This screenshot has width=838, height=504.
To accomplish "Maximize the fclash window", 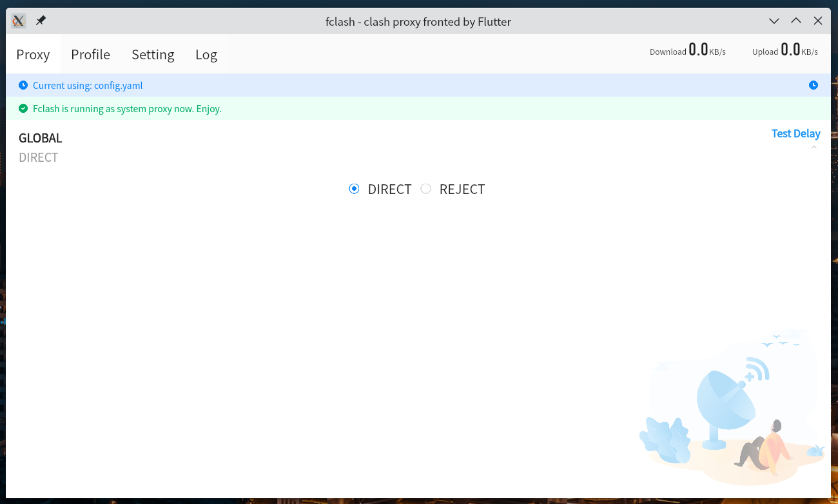I will 796,21.
